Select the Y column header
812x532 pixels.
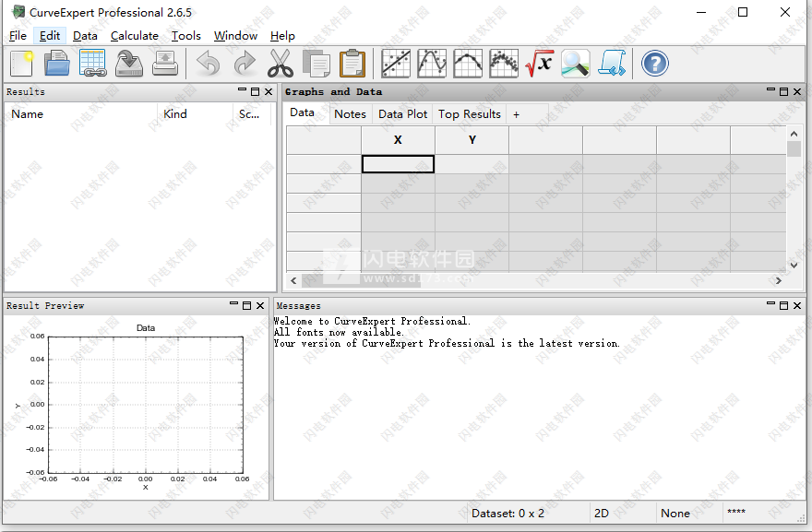tap(472, 140)
